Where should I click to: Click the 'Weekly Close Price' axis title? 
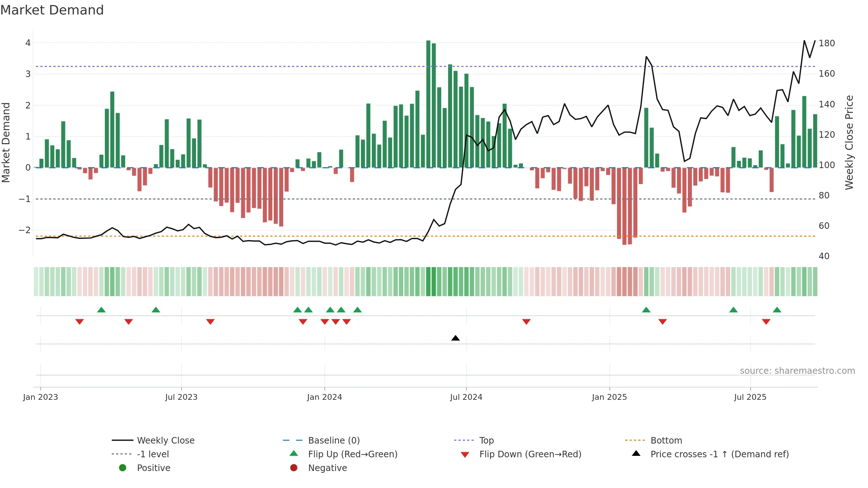click(849, 142)
